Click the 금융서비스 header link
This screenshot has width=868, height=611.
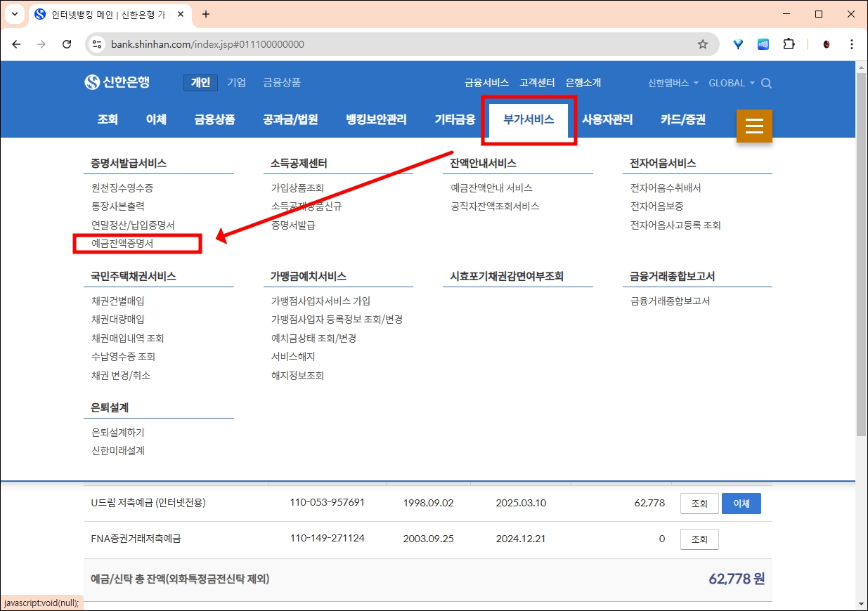pos(486,83)
